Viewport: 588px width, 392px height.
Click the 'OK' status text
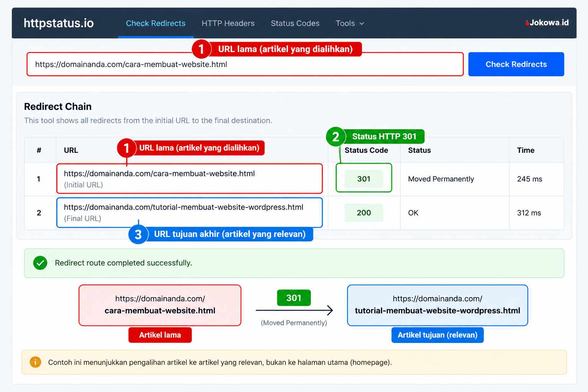(x=413, y=213)
